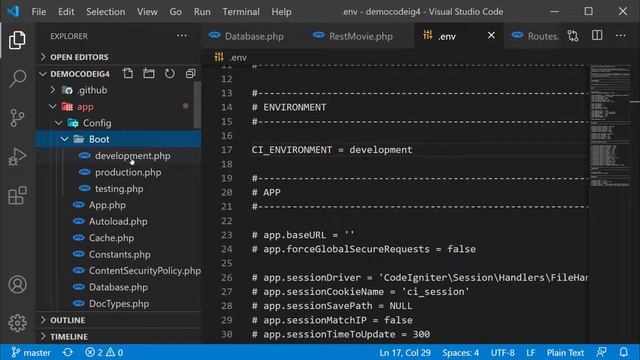Open testing.php file

pos(118,189)
